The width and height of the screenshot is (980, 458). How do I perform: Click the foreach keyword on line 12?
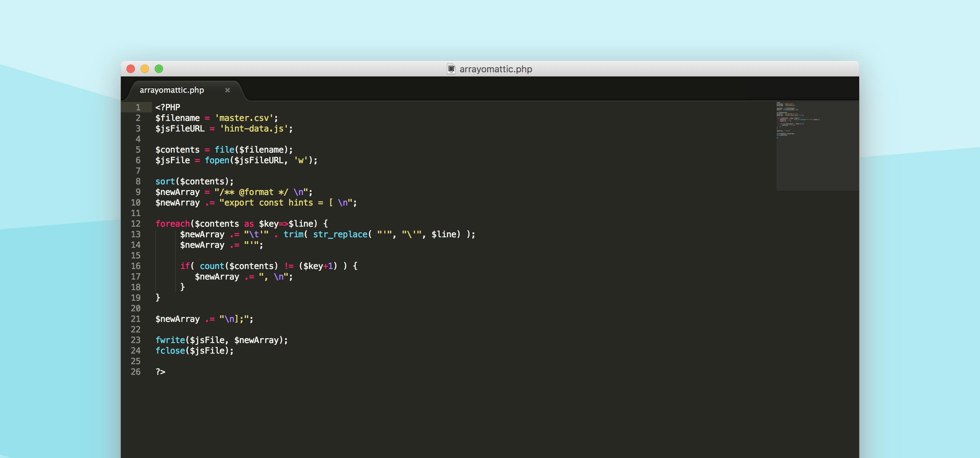pos(172,224)
